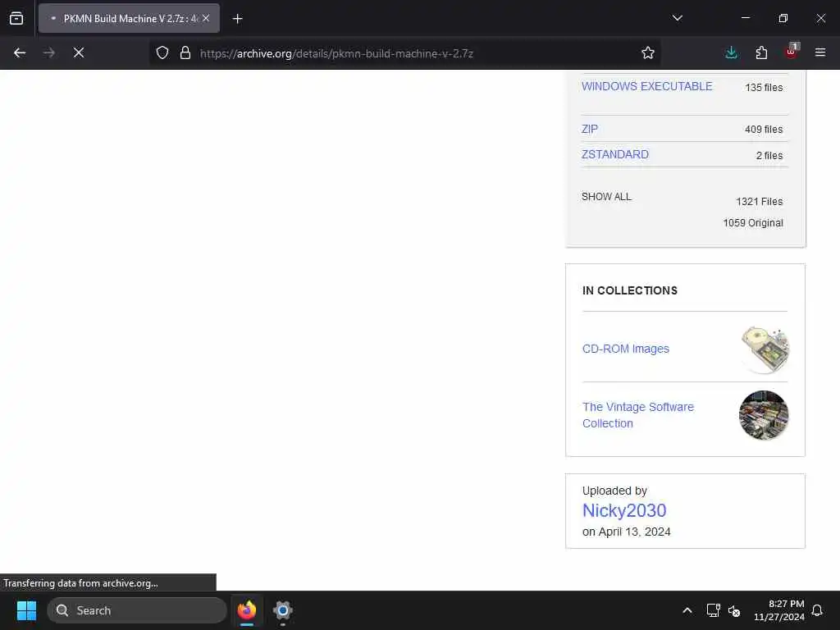Open the clock showing 8:27 PM
This screenshot has height=630, width=840.
779,610
